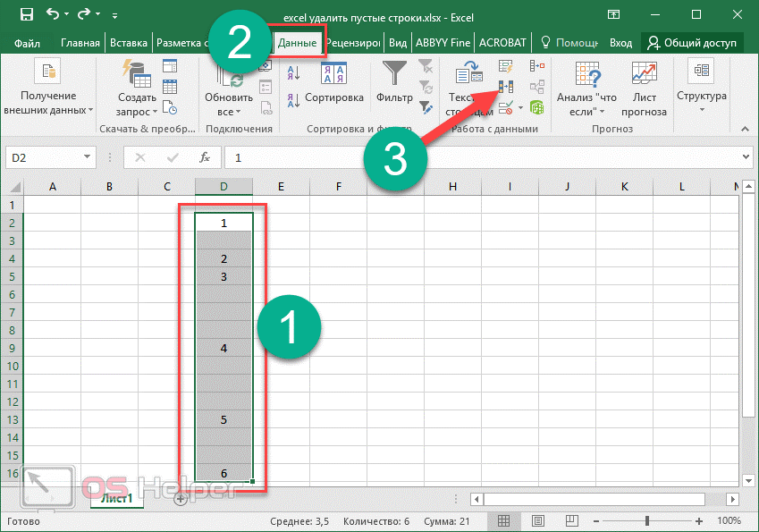759x532 pixels.
Task: Click the Filter funnel icon
Action: click(x=394, y=72)
